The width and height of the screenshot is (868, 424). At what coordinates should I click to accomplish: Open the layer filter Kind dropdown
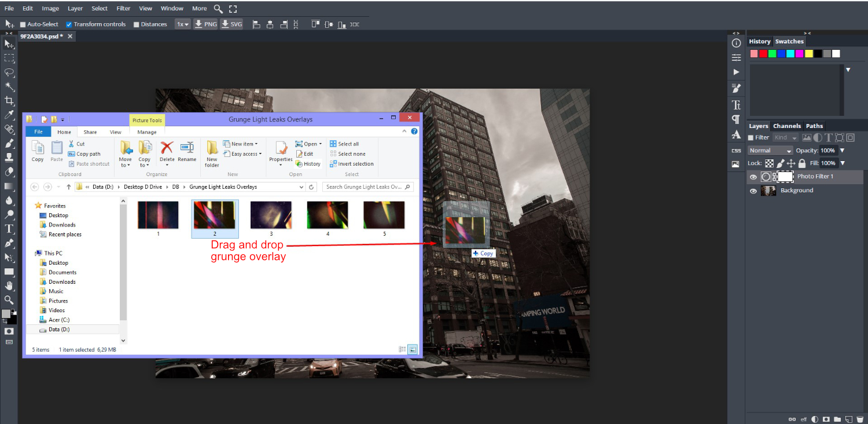point(785,138)
